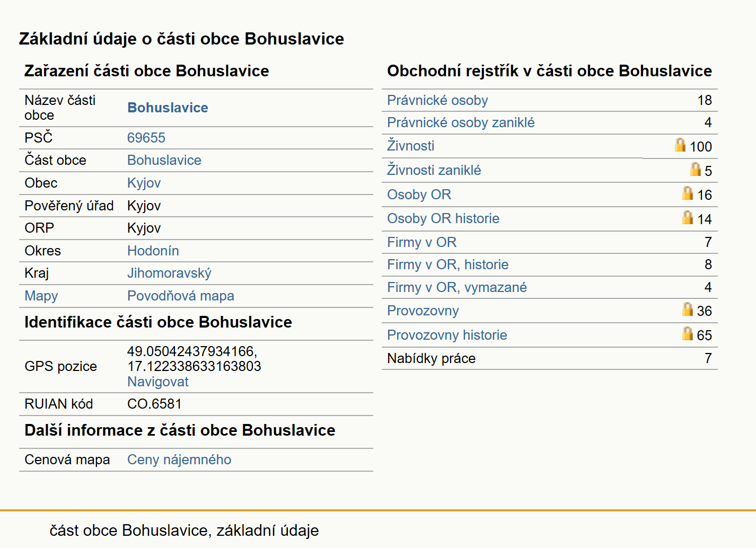Go to the Hodonín district page
This screenshot has width=756, height=548.
pyautogui.click(x=153, y=251)
